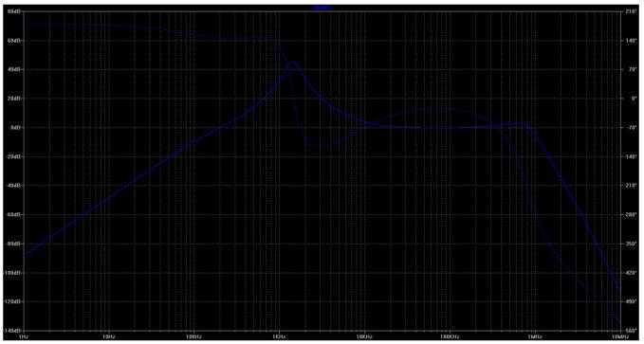Image resolution: width=644 pixels, height=344 pixels.
Task: Click the -140dB label at bottom of left axis
Action: pyautogui.click(x=13, y=331)
